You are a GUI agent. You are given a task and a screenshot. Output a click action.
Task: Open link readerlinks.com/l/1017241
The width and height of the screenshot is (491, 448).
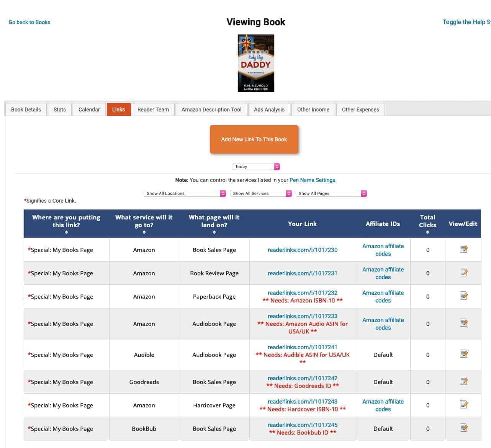point(303,347)
